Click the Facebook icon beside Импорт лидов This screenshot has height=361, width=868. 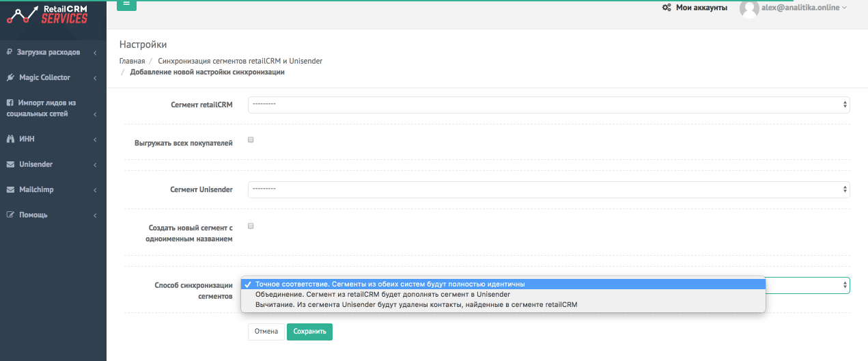(10, 103)
